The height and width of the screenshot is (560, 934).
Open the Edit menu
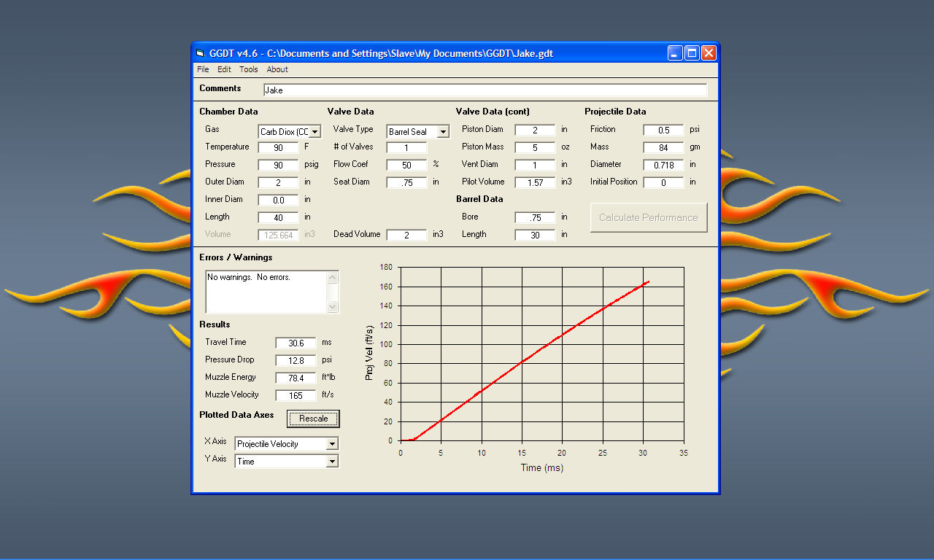(224, 70)
